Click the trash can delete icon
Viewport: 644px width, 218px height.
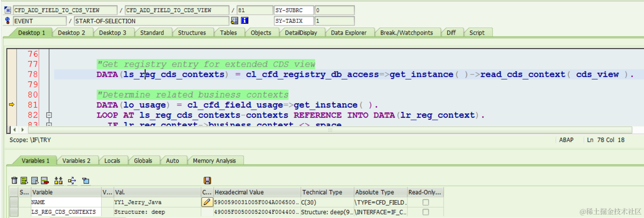tap(14, 180)
